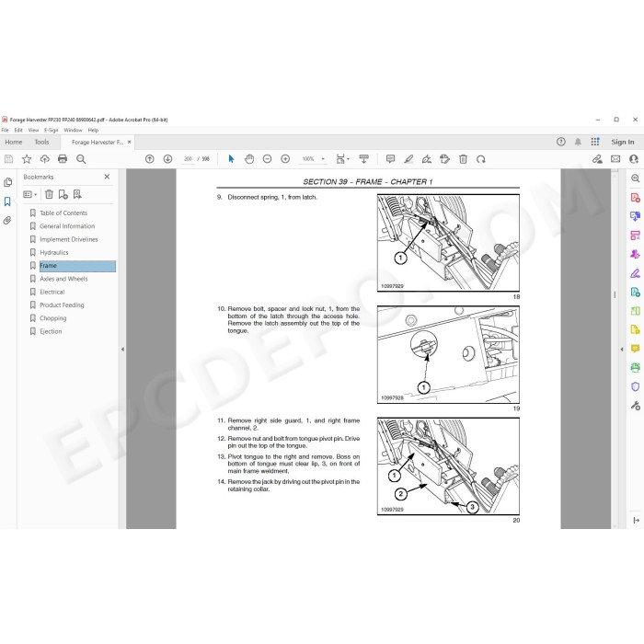Open the Sign document tool

427,159
